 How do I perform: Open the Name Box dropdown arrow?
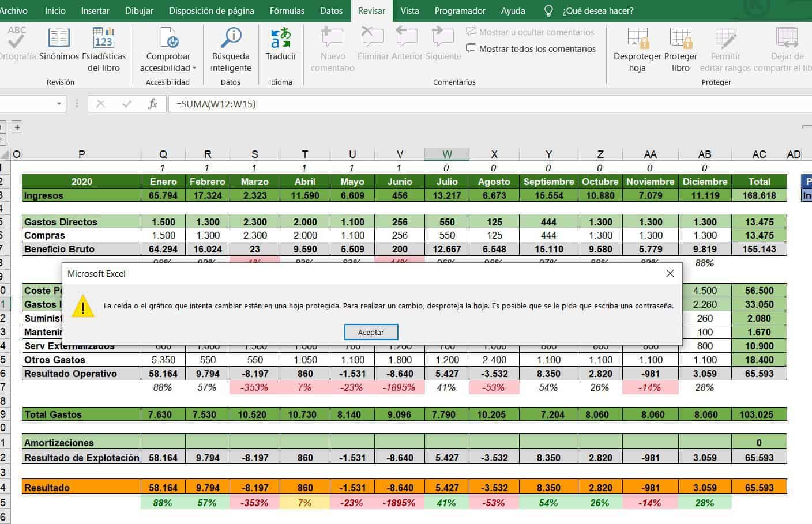(59, 104)
